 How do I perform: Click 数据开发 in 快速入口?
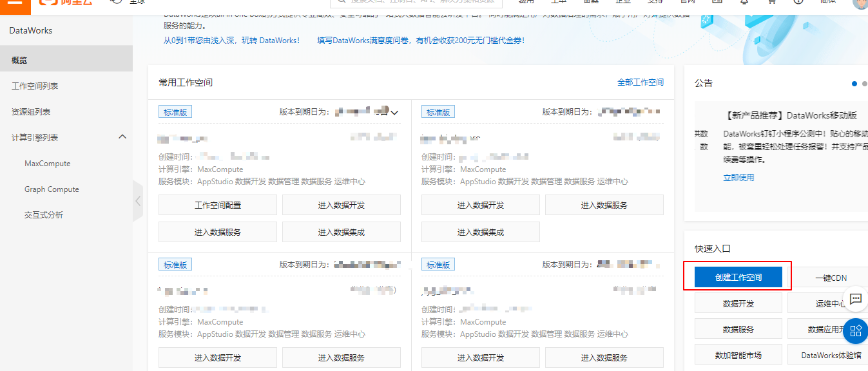click(738, 303)
